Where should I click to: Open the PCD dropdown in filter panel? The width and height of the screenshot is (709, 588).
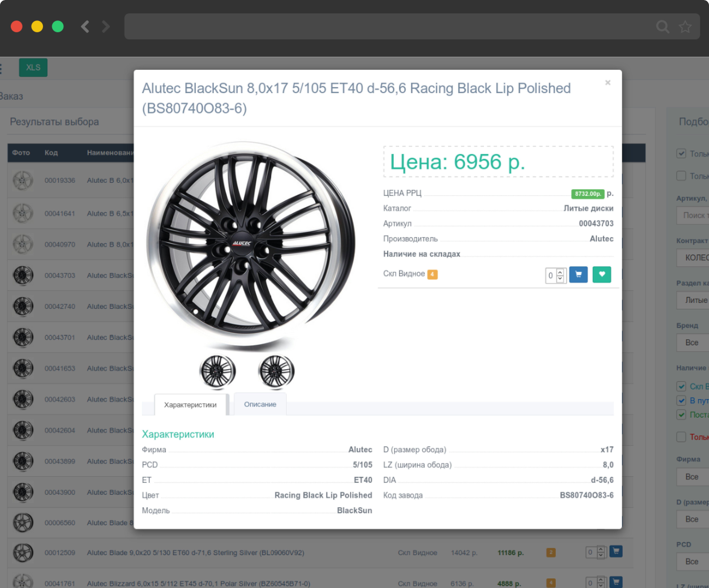[x=693, y=562]
